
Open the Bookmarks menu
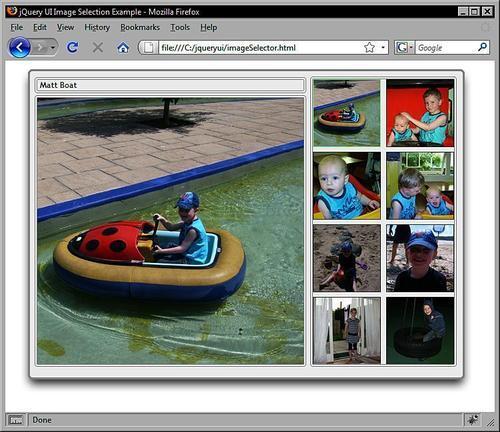[x=140, y=27]
